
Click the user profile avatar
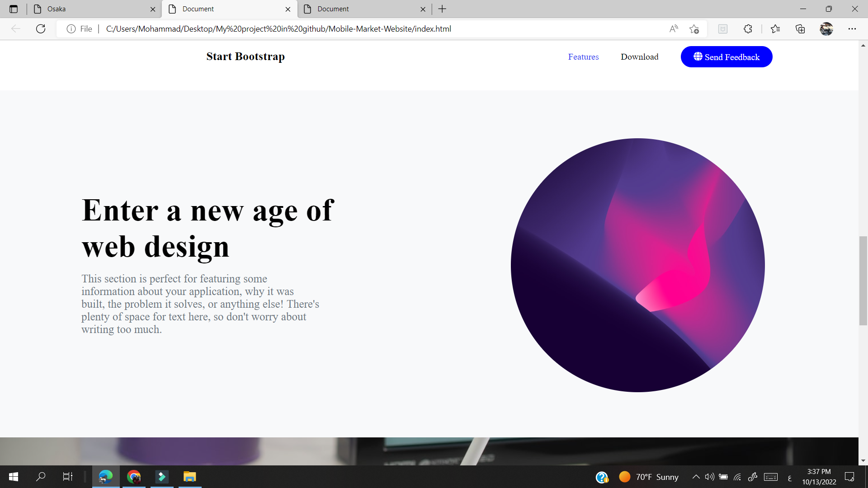point(826,29)
